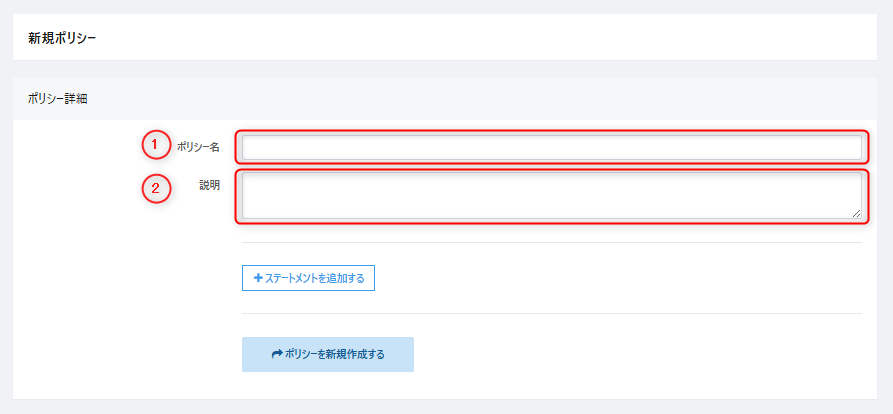Click the divider line above ポリシーを新規作成する
This screenshot has width=893, height=414.
click(551, 314)
